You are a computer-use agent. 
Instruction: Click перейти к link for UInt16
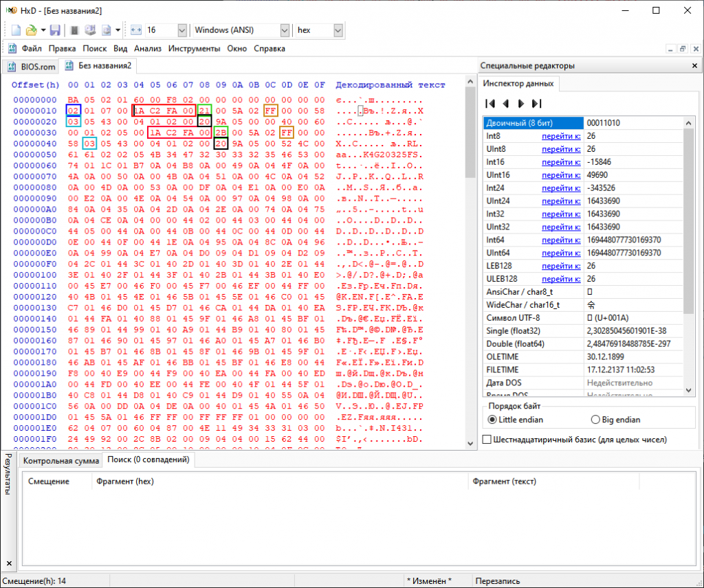[x=561, y=175]
